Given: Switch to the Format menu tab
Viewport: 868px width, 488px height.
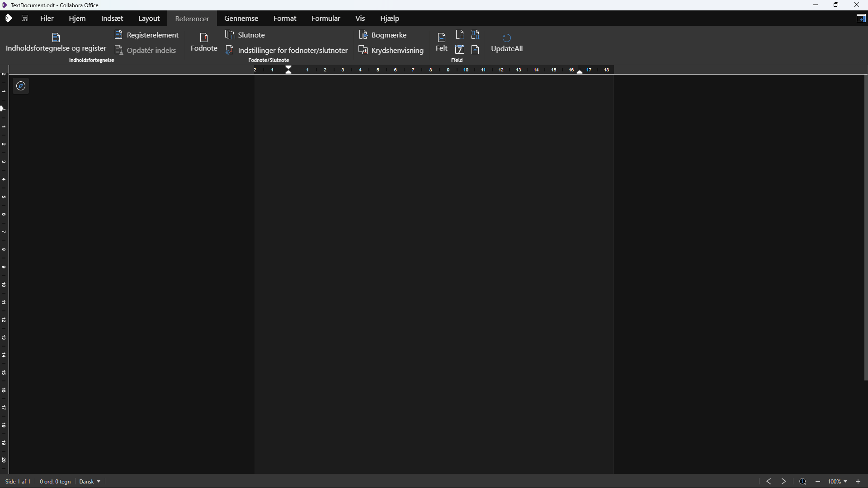Looking at the screenshot, I should click(x=285, y=18).
